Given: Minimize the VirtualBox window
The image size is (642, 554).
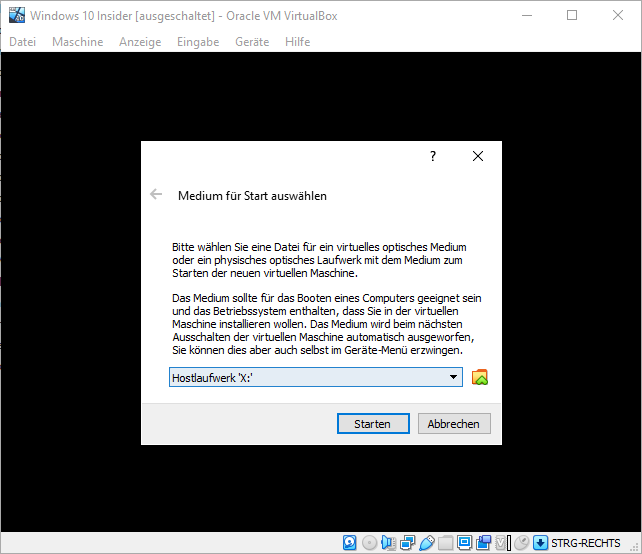Looking at the screenshot, I should pos(527,16).
